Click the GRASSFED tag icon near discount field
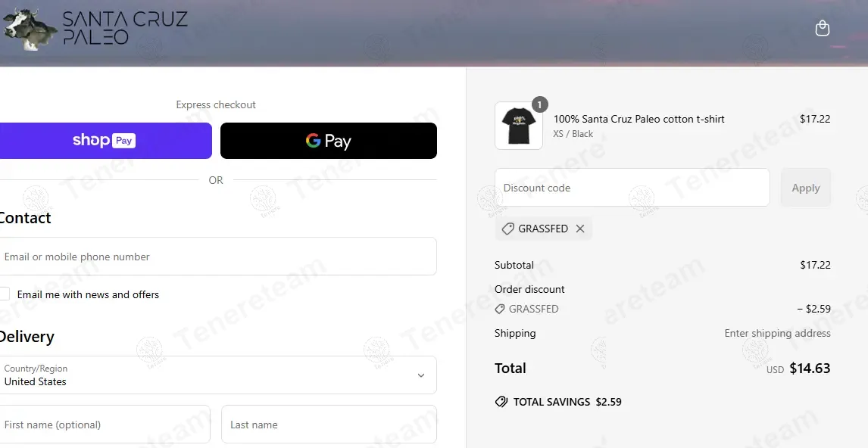The width and height of the screenshot is (868, 448). pos(507,229)
